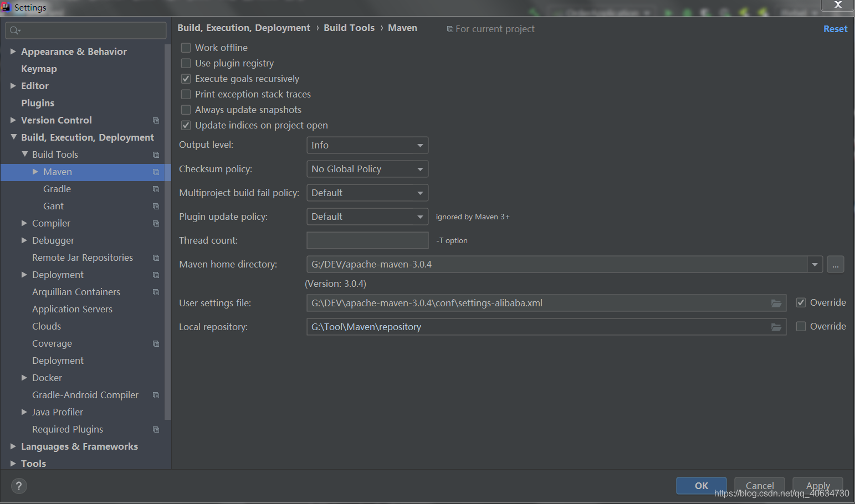
Task: Click the Thread count input field
Action: coord(367,240)
